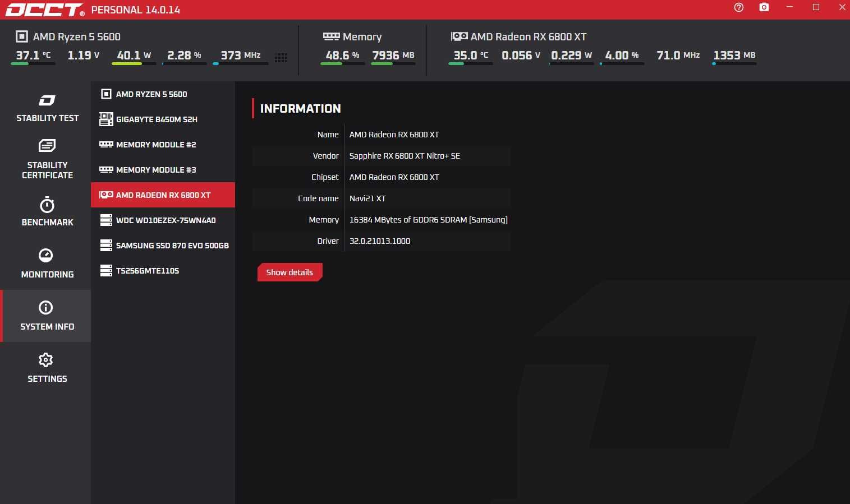The height and width of the screenshot is (504, 850).
Task: Select AMD Radeon RX 6800 XT entry
Action: [163, 195]
